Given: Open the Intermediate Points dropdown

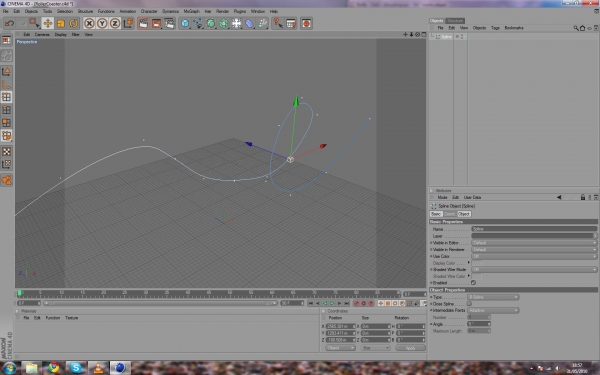Looking at the screenshot, I should 493,310.
